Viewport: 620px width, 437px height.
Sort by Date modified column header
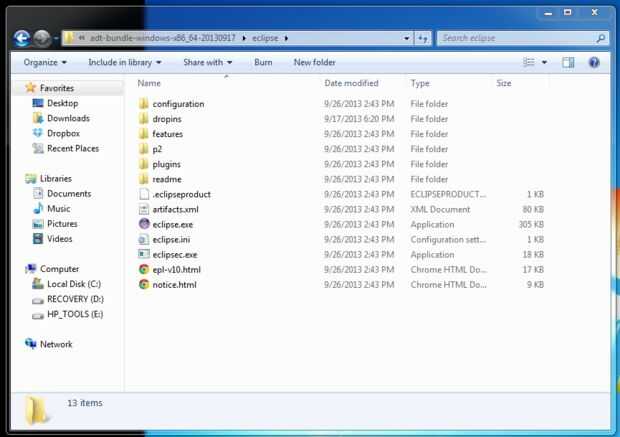[351, 83]
